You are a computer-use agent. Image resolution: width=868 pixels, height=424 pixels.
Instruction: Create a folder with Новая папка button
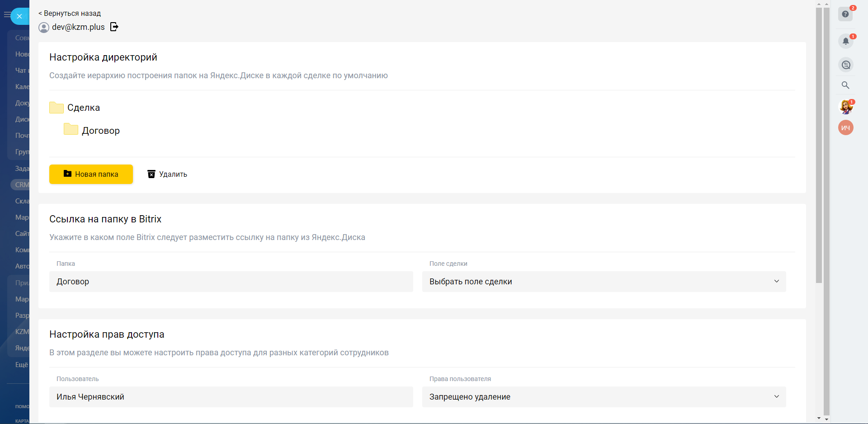91,174
